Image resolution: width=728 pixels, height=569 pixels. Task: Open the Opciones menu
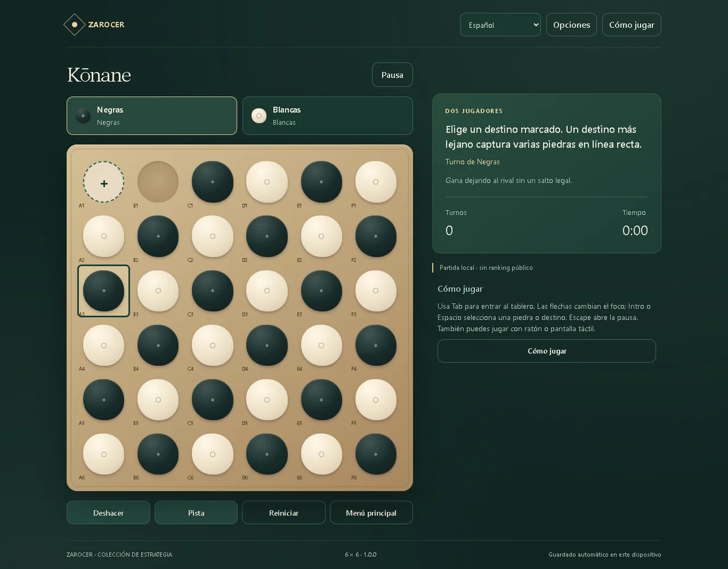coord(572,24)
